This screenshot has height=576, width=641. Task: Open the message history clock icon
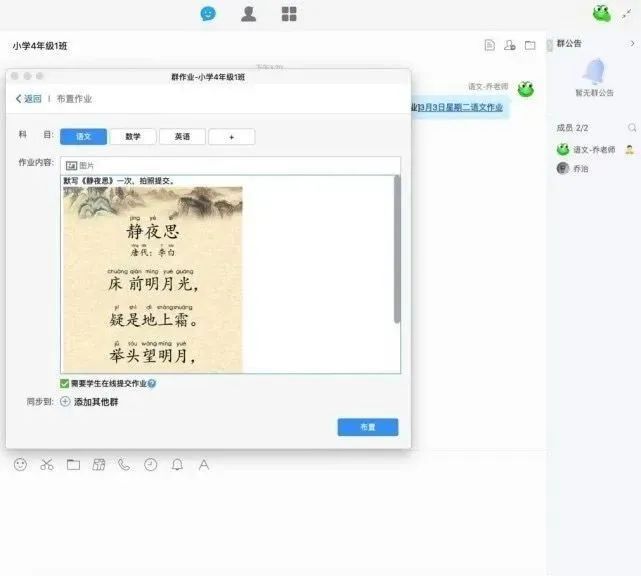(x=150, y=465)
